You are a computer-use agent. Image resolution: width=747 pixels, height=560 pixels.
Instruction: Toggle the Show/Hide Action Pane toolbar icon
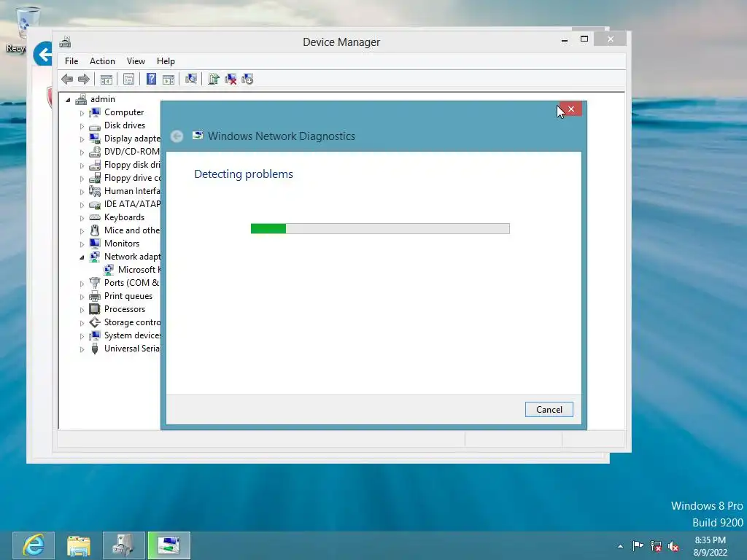pyautogui.click(x=169, y=79)
